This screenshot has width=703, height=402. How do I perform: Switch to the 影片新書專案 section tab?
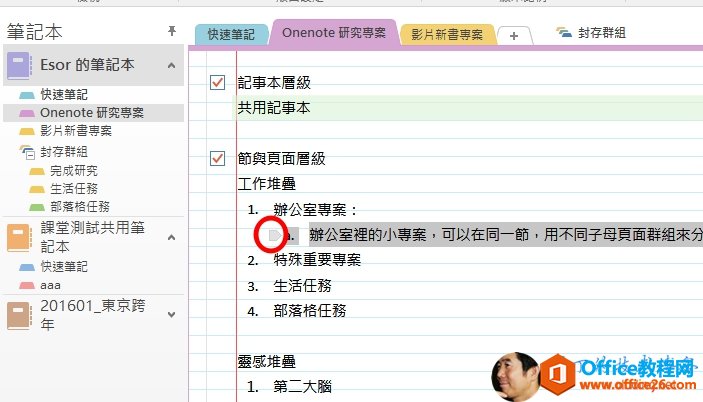pos(447,35)
